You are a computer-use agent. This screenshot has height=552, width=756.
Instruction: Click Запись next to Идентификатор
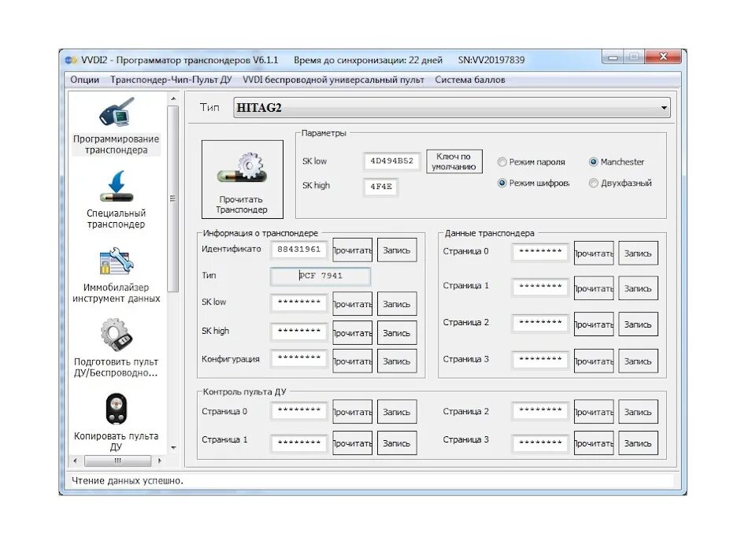pos(397,250)
